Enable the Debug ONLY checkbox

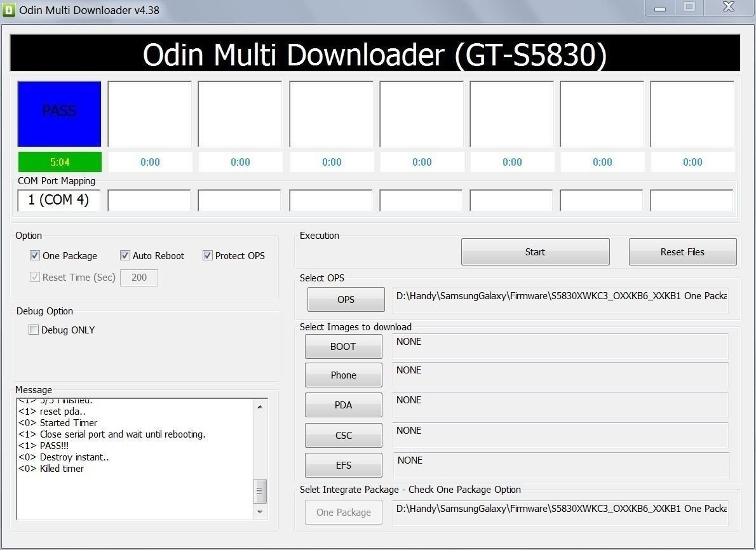pos(34,330)
